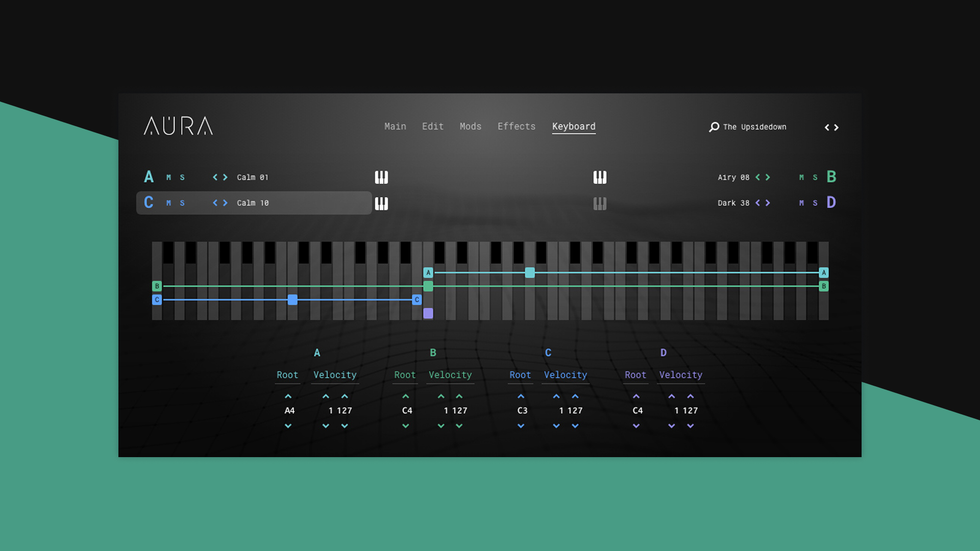
Task: Click the keyboard icon next to Calm 01
Action: (381, 177)
